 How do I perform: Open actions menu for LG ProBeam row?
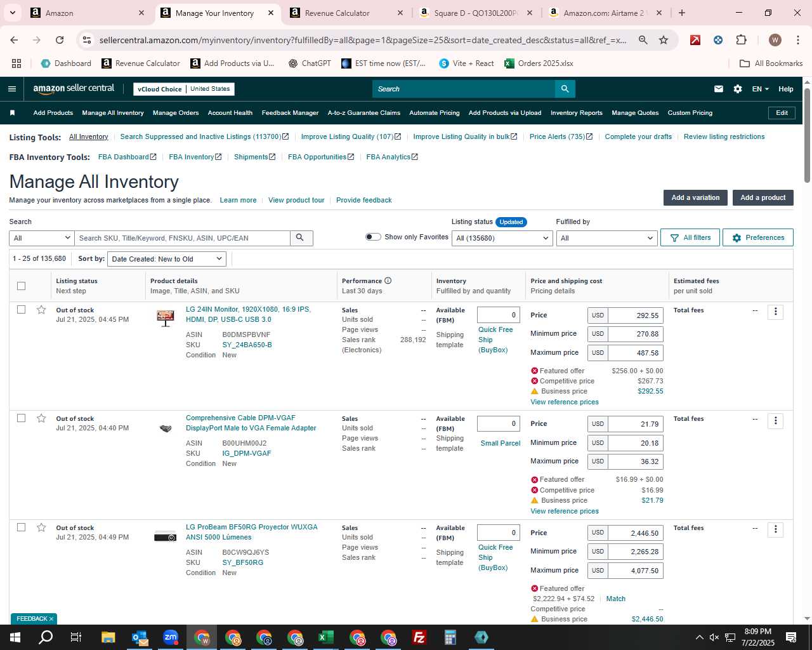[775, 529]
